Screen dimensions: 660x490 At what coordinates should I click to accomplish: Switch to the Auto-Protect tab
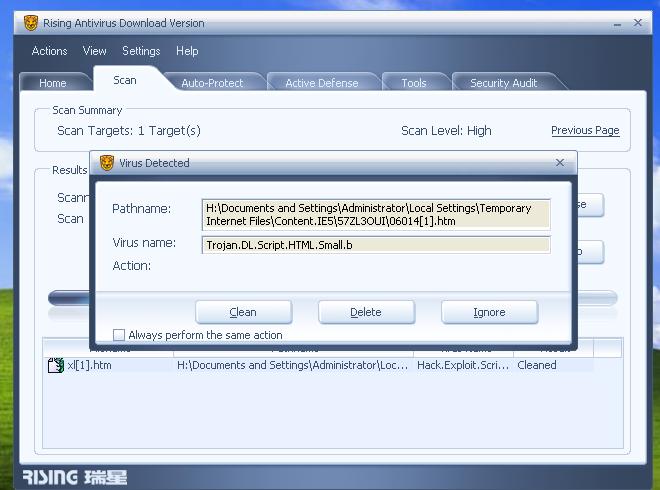212,83
